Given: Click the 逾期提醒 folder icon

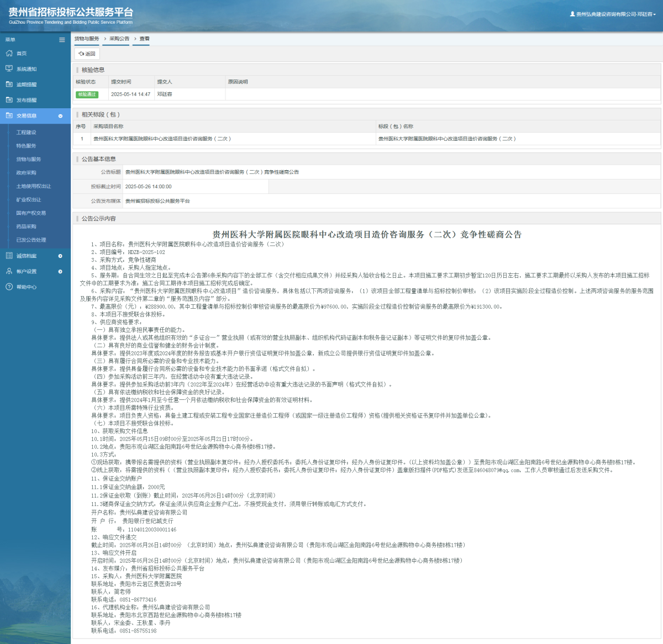Looking at the screenshot, I should coord(9,84).
